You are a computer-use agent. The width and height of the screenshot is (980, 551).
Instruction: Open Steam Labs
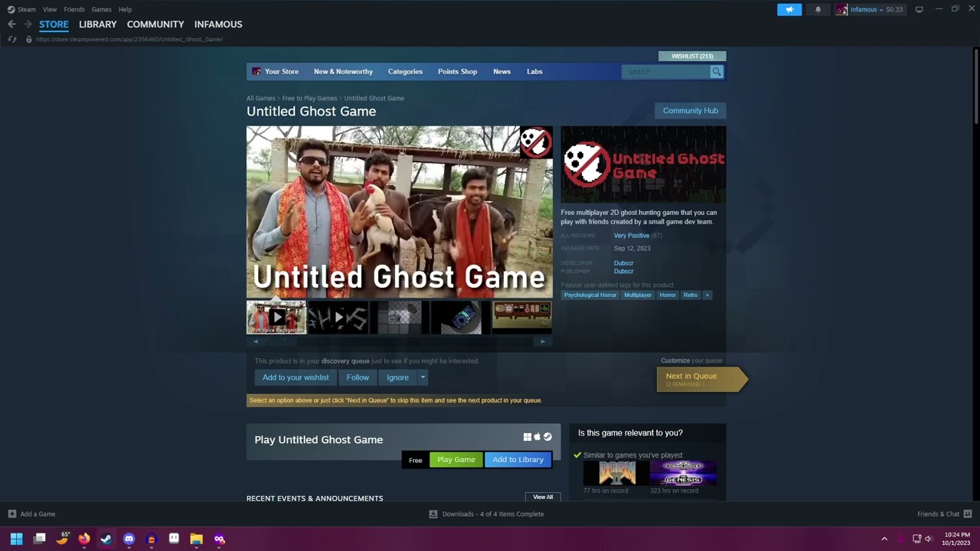click(x=534, y=71)
